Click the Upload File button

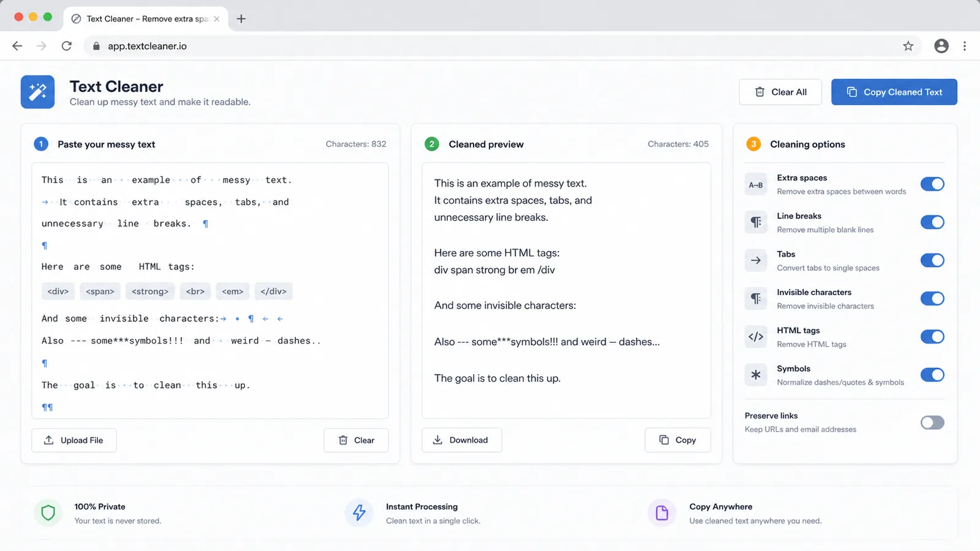(74, 440)
